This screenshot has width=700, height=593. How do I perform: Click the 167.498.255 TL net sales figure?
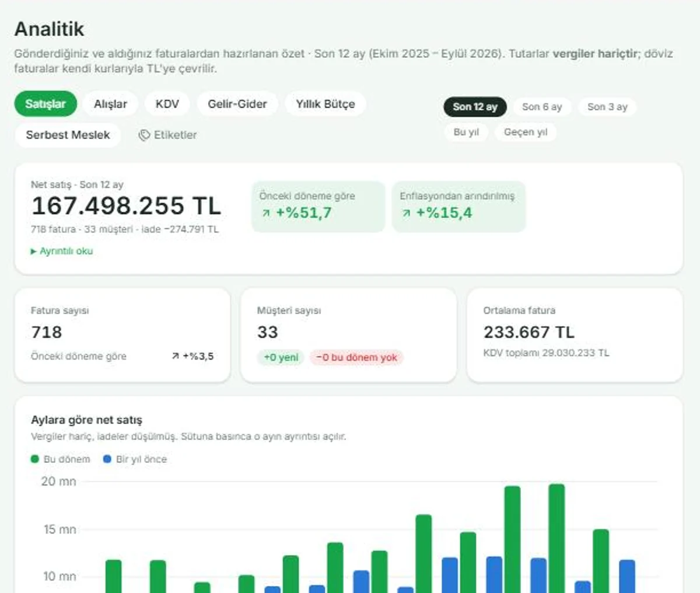click(x=126, y=206)
